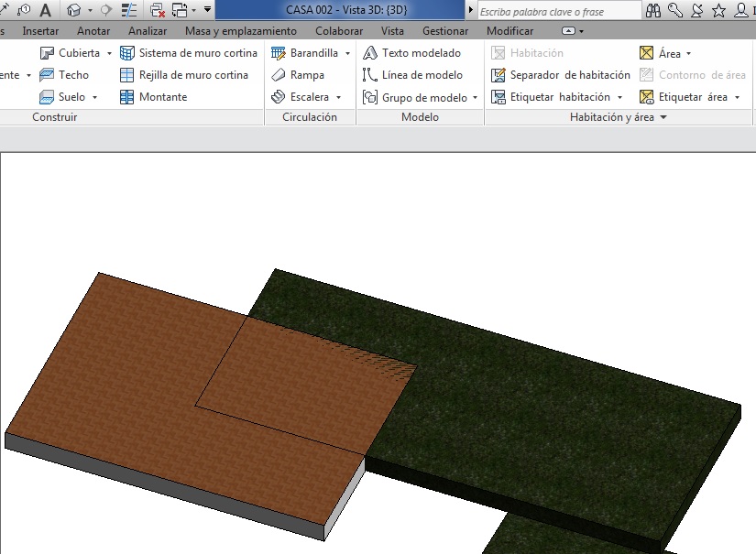The height and width of the screenshot is (554, 756).
Task: Click Sistema de muro cortina button
Action: pos(189,53)
